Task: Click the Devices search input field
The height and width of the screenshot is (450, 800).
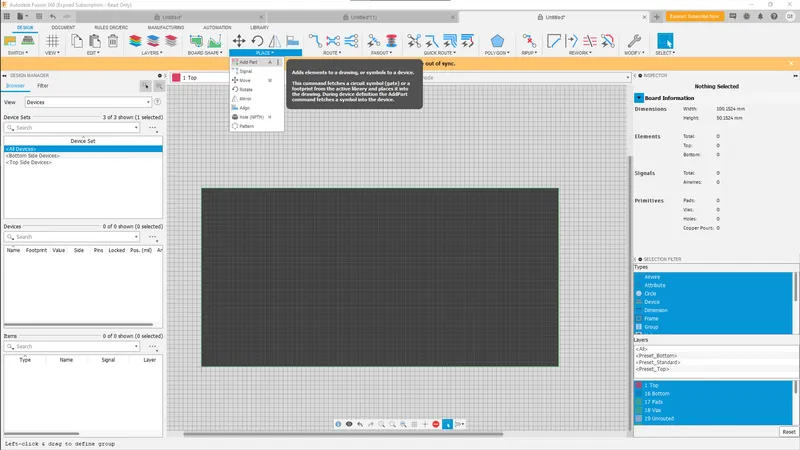Action: point(73,237)
